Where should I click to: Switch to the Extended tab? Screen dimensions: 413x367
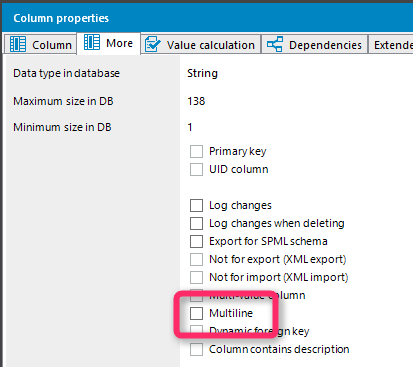click(x=391, y=44)
